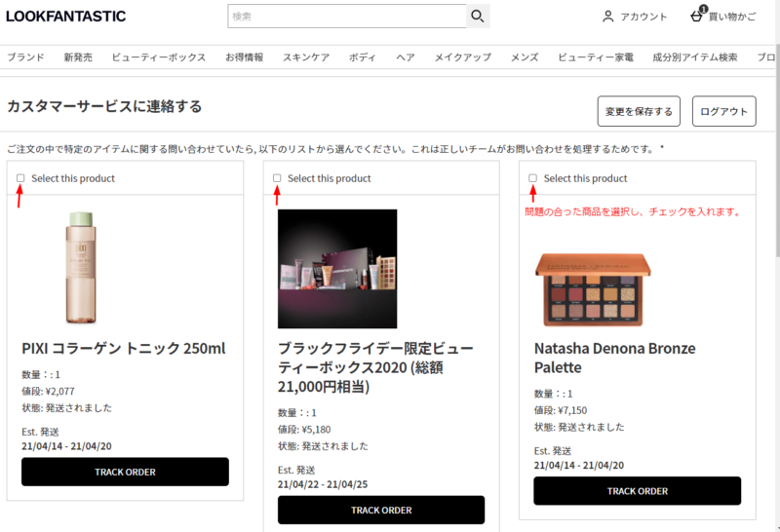Viewport: 780px width, 532px height.
Task: Click the アカウント label text
Action: (x=643, y=17)
